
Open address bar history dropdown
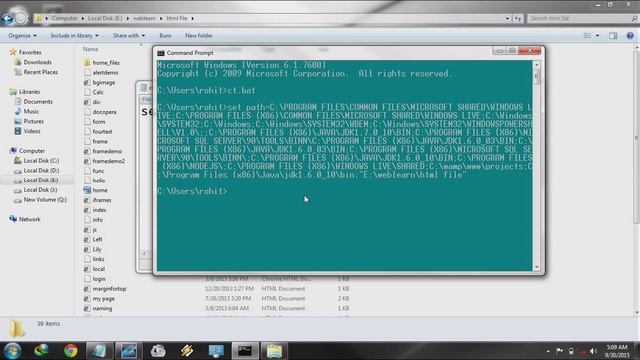coord(507,18)
